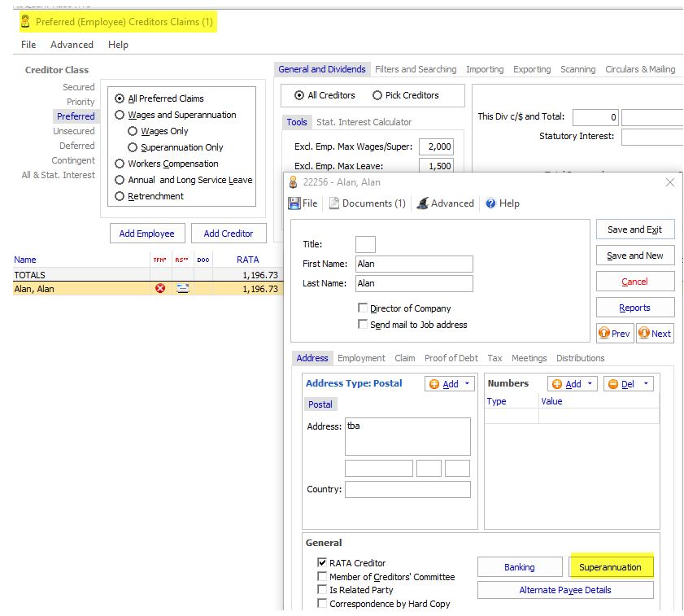
Task: Click the card icon in Alan, Alan row
Action: 183,289
